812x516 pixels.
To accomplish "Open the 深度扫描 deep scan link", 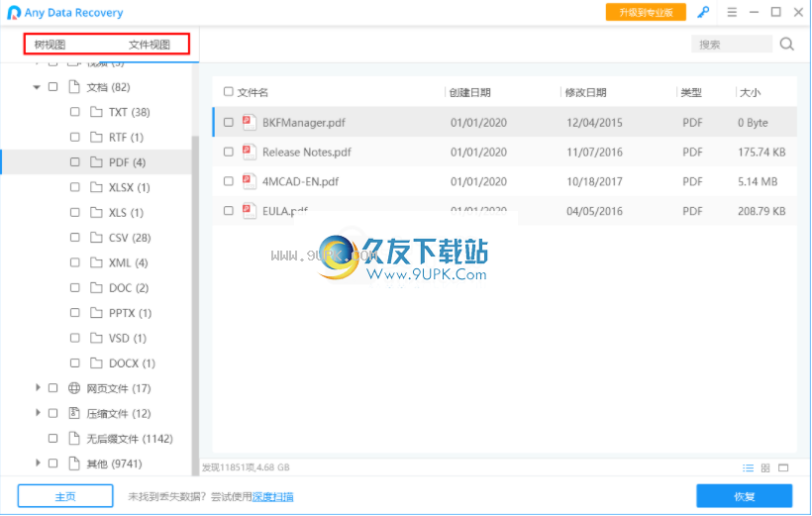I will coord(273,496).
